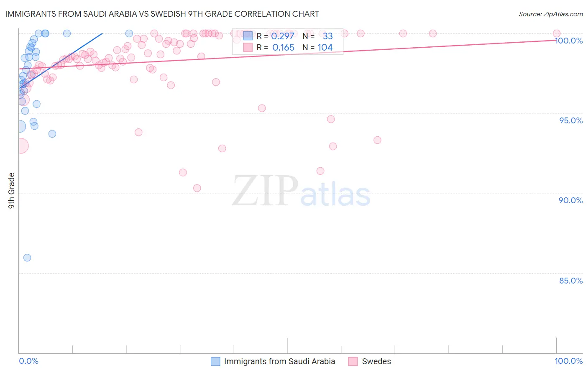Image resolution: width=588 pixels, height=373 pixels.
Task: Click the pink point at far right 100%
Action: 557,33
